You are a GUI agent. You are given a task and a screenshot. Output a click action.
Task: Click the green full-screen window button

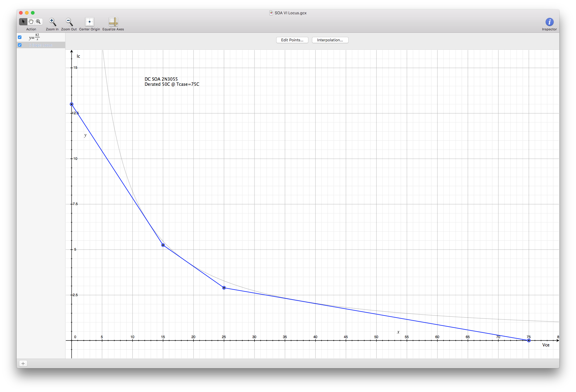point(33,13)
